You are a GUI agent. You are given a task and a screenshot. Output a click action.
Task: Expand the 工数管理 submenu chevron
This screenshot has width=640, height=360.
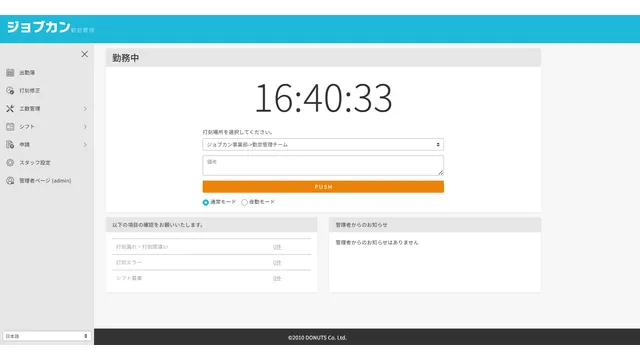click(85, 109)
